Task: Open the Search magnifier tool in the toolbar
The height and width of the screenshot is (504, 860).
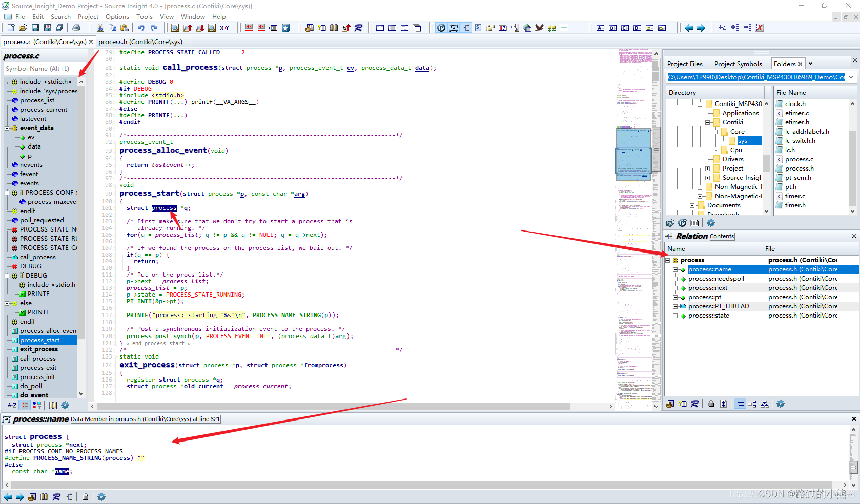Action: (x=175, y=28)
